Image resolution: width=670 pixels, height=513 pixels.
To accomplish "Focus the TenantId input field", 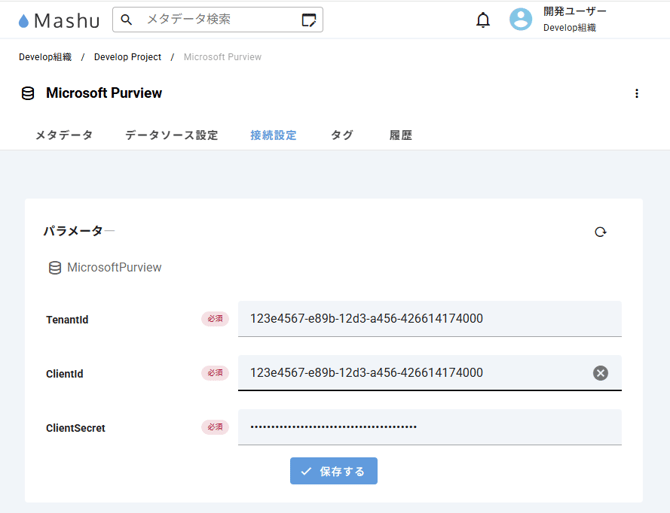I will (x=429, y=319).
